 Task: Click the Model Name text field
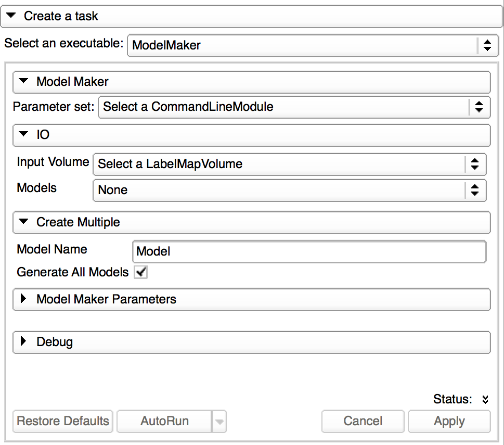pos(309,252)
